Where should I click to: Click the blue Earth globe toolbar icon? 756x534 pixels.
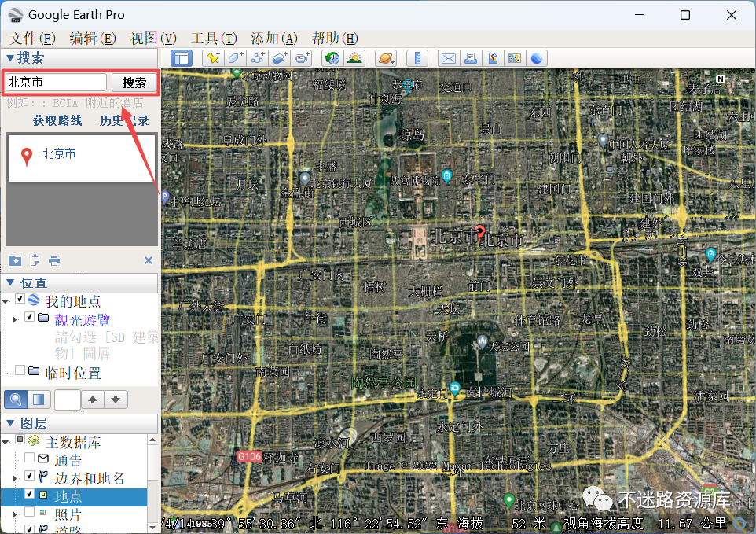(537, 59)
